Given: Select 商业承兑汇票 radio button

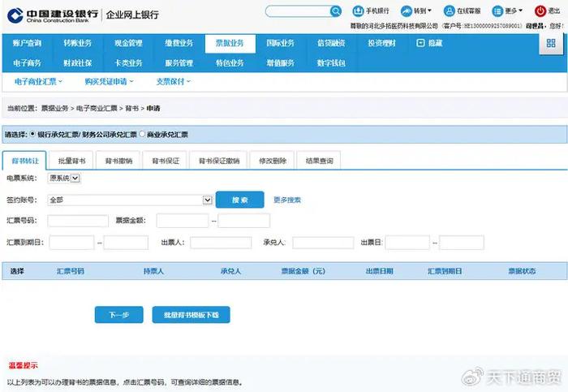Looking at the screenshot, I should 142,134.
